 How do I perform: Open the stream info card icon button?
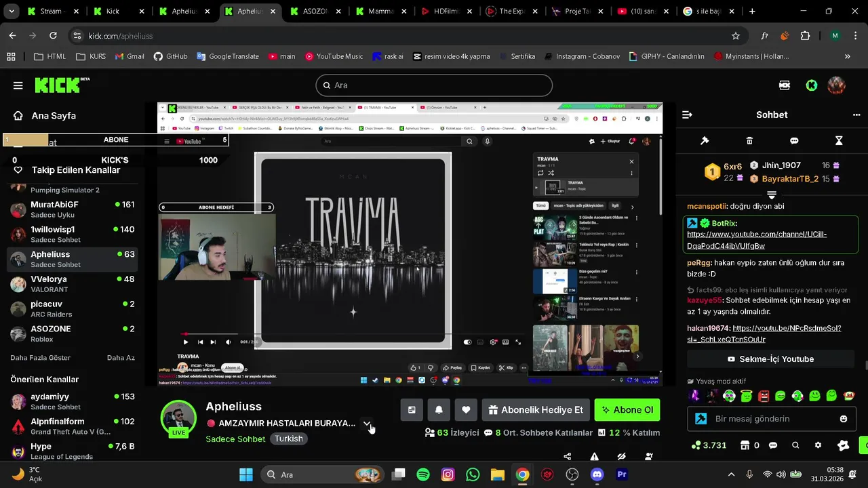tap(412, 410)
